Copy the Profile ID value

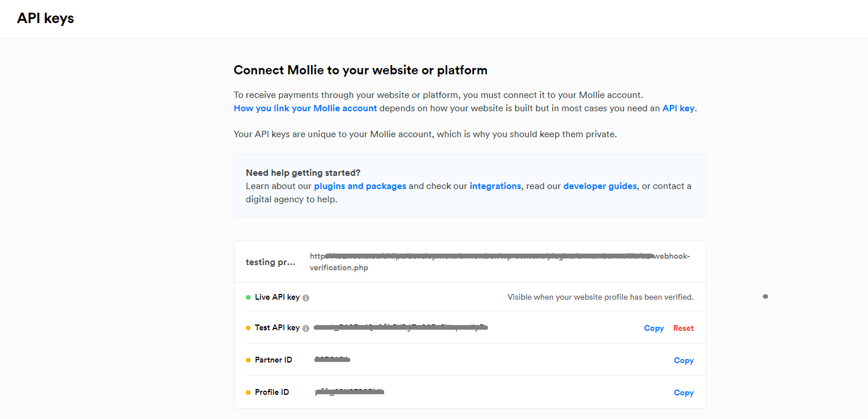[684, 392]
